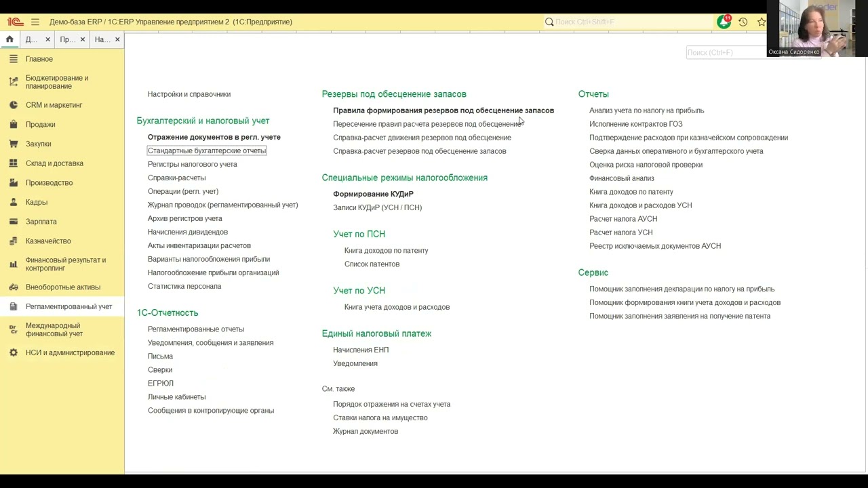This screenshot has height=488, width=868.
Task: Open Варианты налогообложения прибыли
Action: pyautogui.click(x=209, y=259)
